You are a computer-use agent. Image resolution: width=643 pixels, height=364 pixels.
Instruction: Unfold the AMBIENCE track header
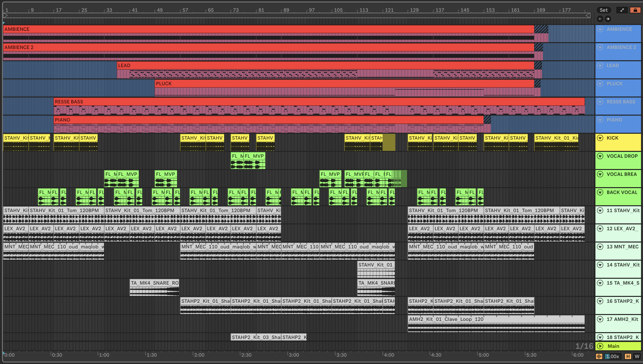pyautogui.click(x=600, y=29)
